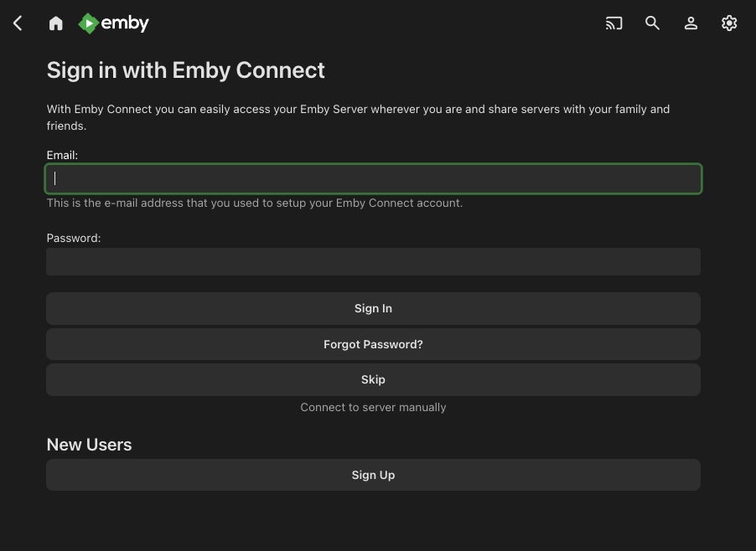Click the 'New Users' heading
Image resolution: width=756 pixels, height=551 pixels.
[x=89, y=445]
